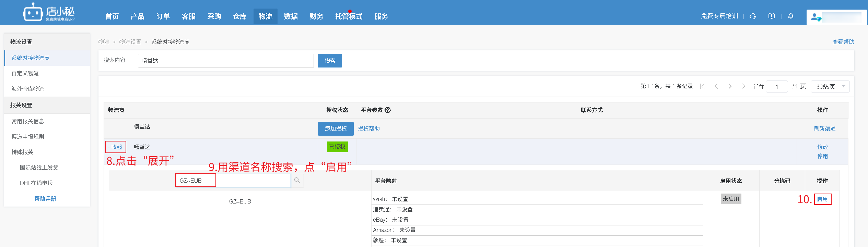This screenshot has width=868, height=247.
Task: Click the 添加授权 button
Action: (x=336, y=128)
